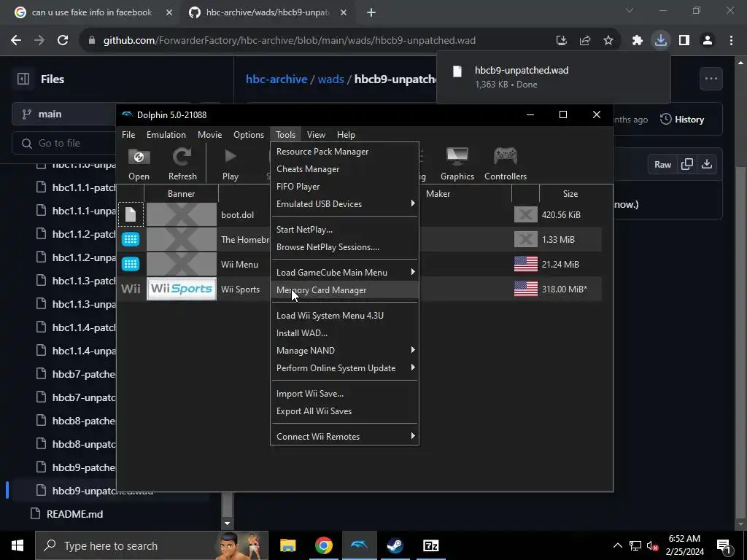This screenshot has height=560, width=747.
Task: Collapse GitHub file tree panel icon
Action: pos(23,79)
